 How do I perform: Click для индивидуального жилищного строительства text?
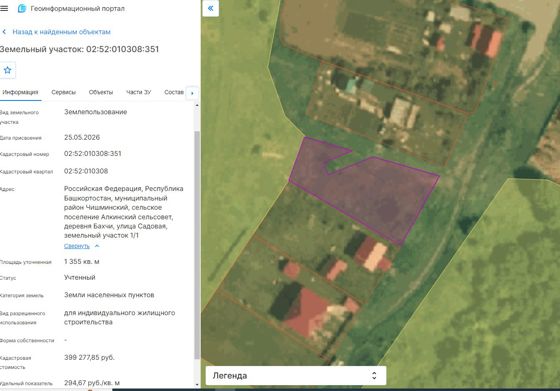[x=119, y=317]
